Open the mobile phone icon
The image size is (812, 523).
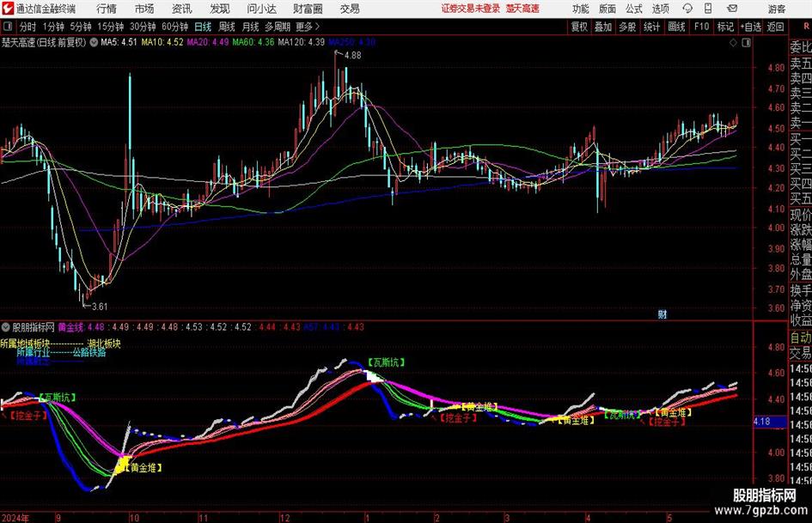(x=708, y=9)
